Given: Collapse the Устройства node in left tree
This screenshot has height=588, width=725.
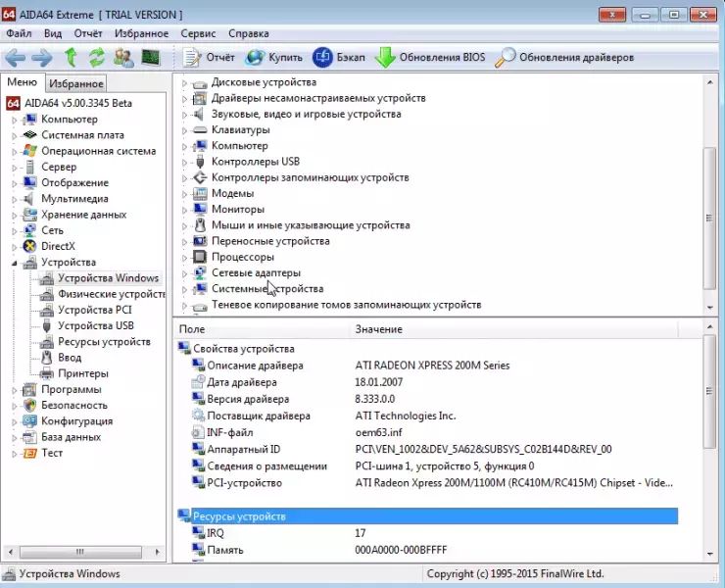Looking at the screenshot, I should click(x=15, y=263).
